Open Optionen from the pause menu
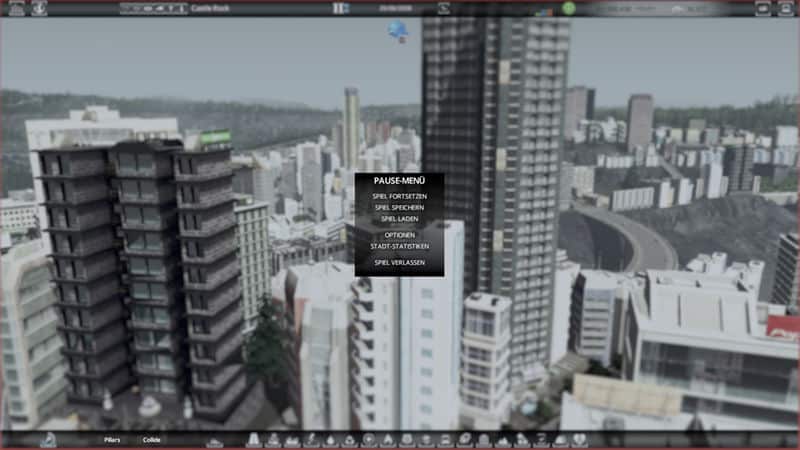Viewport: 800px width, 450px height. (398, 235)
